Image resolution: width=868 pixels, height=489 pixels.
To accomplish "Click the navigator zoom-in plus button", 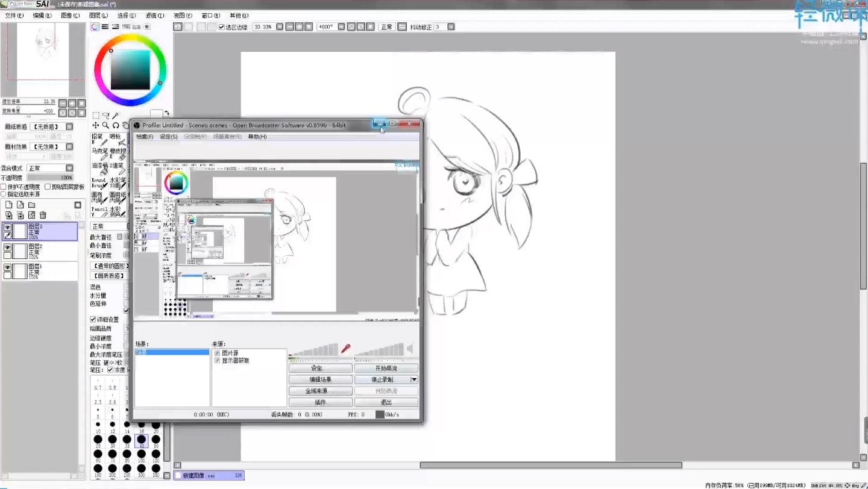I will [x=72, y=104].
